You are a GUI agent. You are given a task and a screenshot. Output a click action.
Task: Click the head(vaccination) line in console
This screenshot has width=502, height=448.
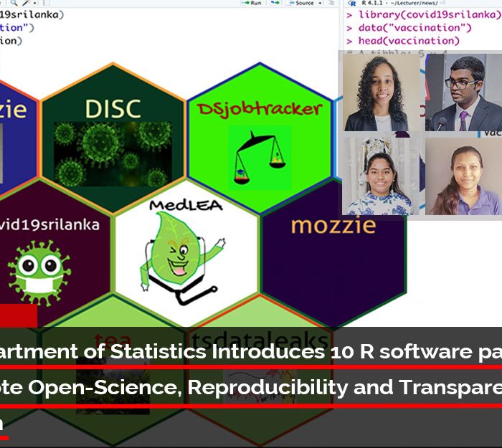(409, 41)
